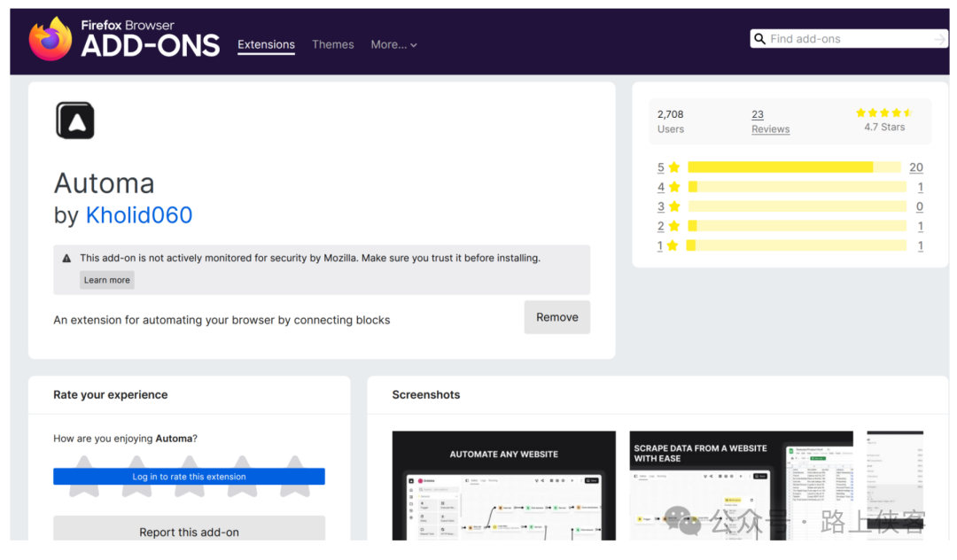957x560 pixels.
Task: Focus the Find add-ons search field
Action: [x=850, y=39]
